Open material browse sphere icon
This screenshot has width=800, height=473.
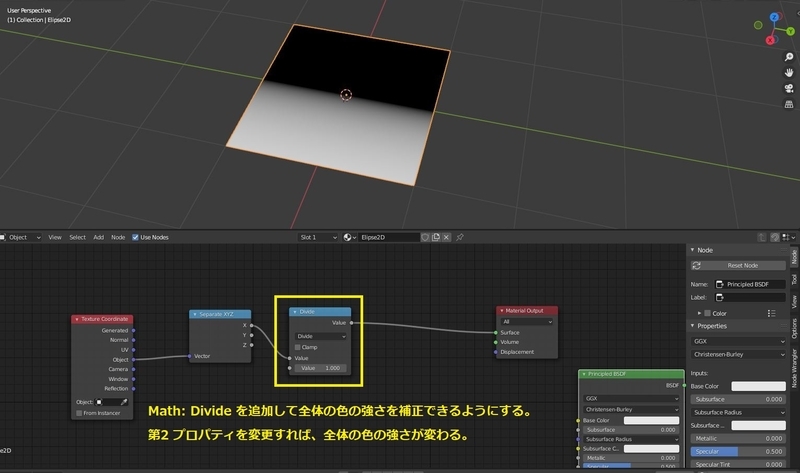pos(349,237)
